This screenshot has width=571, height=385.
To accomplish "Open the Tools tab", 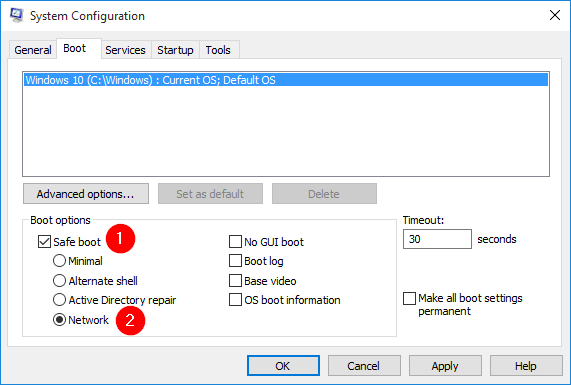I will pyautogui.click(x=218, y=50).
